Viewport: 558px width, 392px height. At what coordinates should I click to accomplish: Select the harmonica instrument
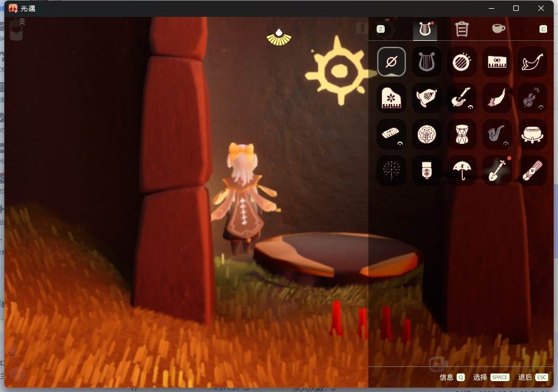(x=391, y=134)
